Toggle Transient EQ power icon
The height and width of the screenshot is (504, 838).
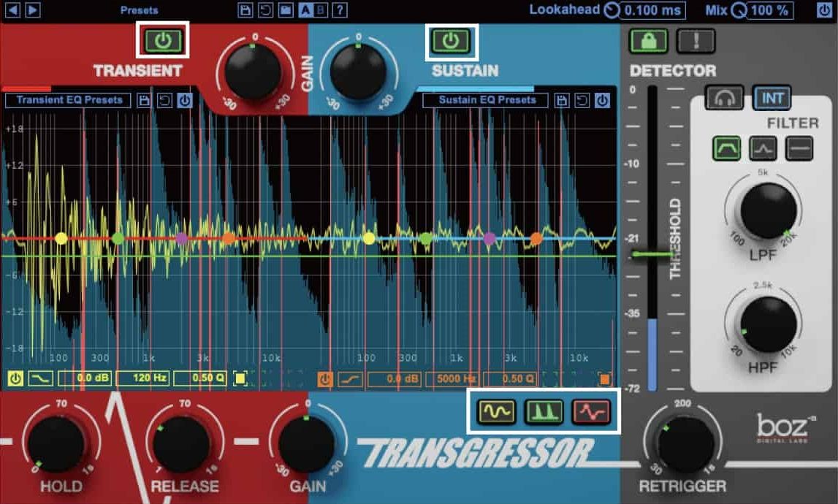coord(185,101)
